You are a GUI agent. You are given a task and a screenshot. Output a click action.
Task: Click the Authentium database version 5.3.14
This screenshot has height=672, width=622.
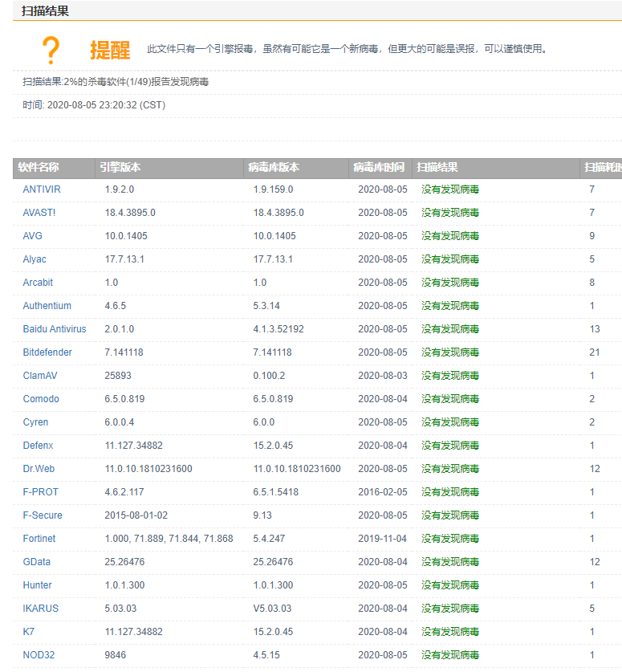coord(266,306)
